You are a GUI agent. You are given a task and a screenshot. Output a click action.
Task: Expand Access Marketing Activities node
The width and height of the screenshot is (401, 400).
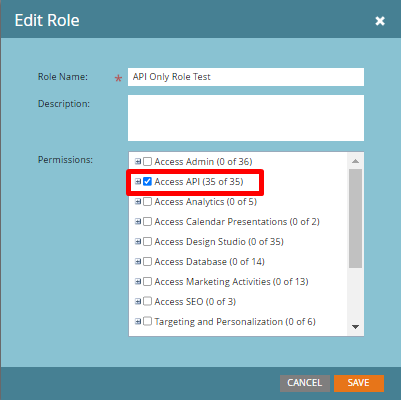pos(138,282)
